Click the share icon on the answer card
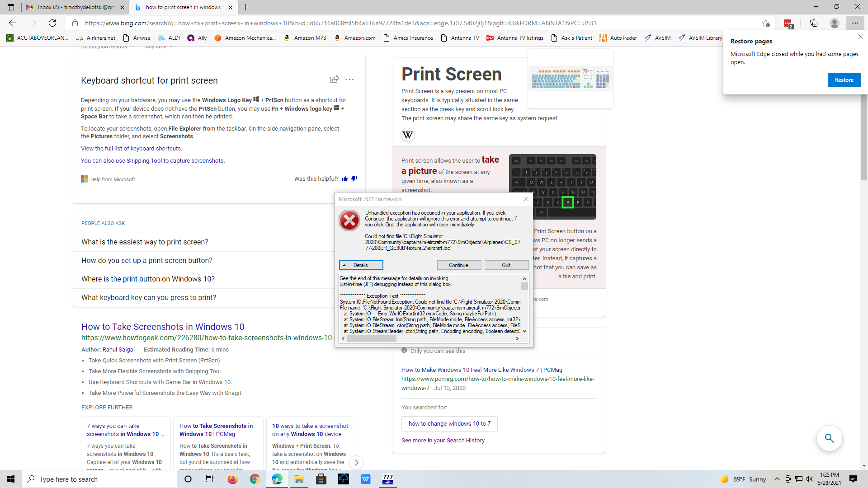The image size is (868, 488). coord(335,79)
